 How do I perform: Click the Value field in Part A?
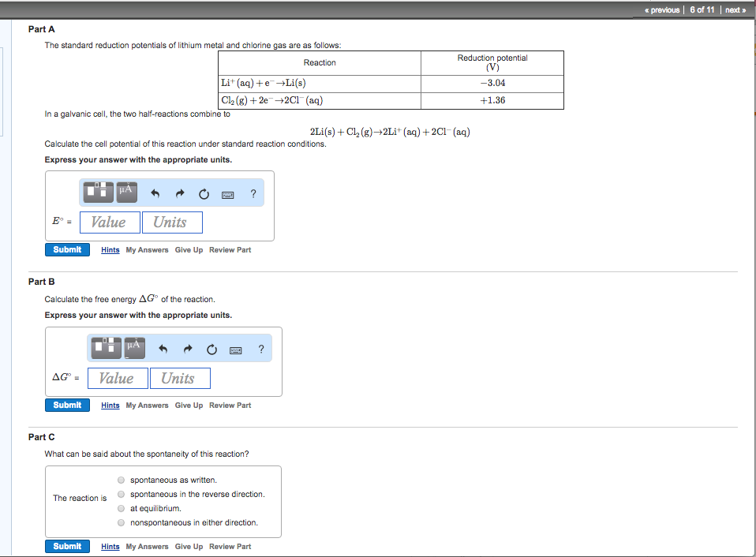click(110, 222)
